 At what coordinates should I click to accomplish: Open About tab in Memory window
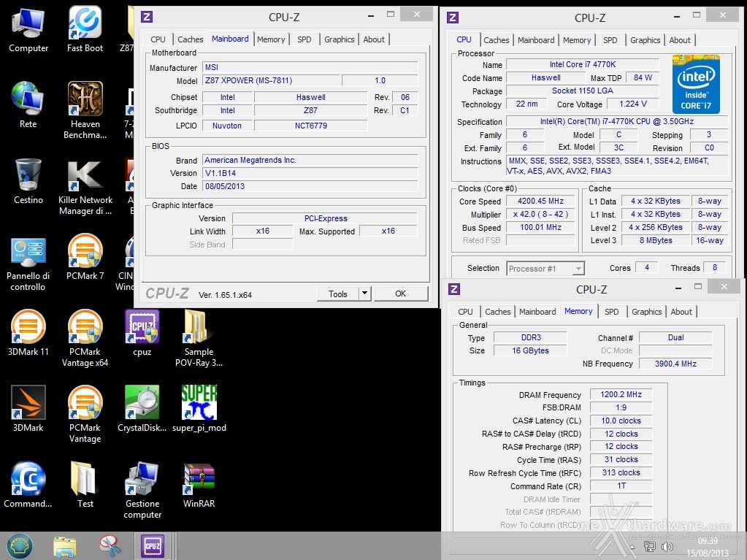coord(681,312)
